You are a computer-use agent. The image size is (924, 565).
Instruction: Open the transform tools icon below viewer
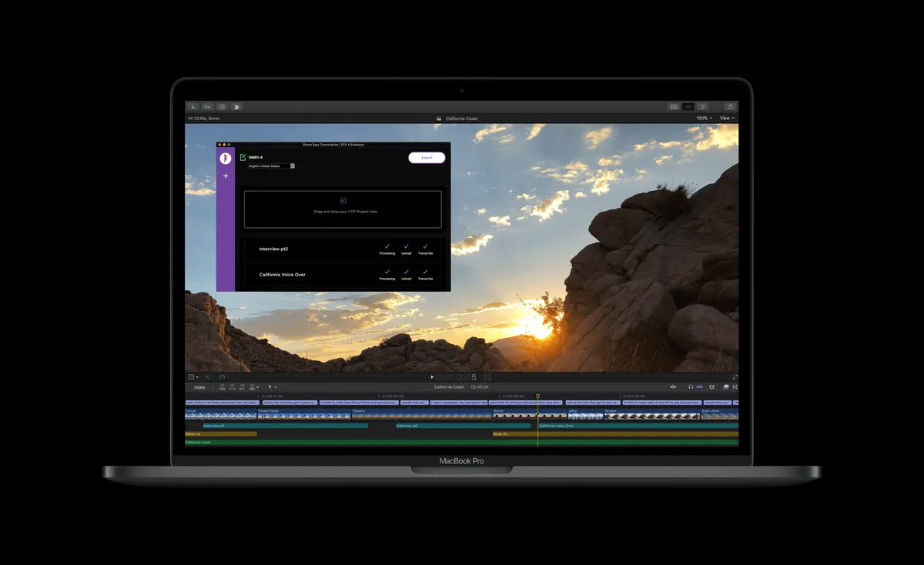point(209,377)
